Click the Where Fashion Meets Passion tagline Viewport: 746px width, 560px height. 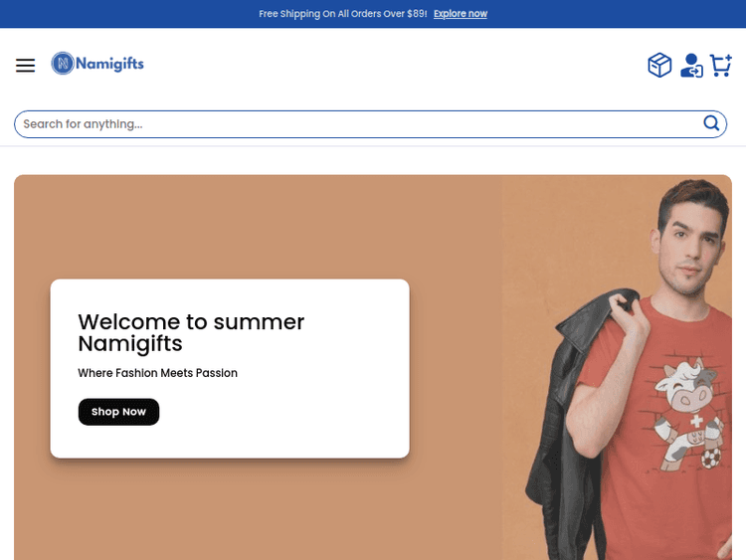tap(157, 373)
